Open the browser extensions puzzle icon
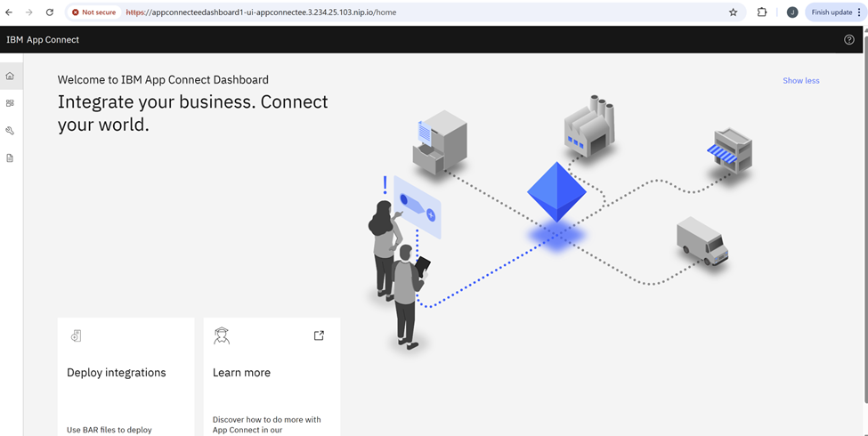Image resolution: width=868 pixels, height=436 pixels. [x=762, y=12]
